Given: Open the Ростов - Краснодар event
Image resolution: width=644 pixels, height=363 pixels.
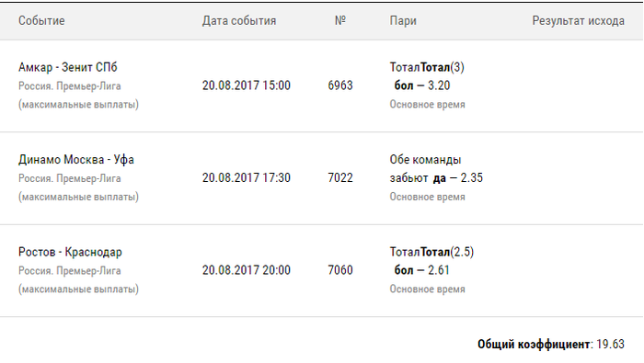Looking at the screenshot, I should point(70,252).
